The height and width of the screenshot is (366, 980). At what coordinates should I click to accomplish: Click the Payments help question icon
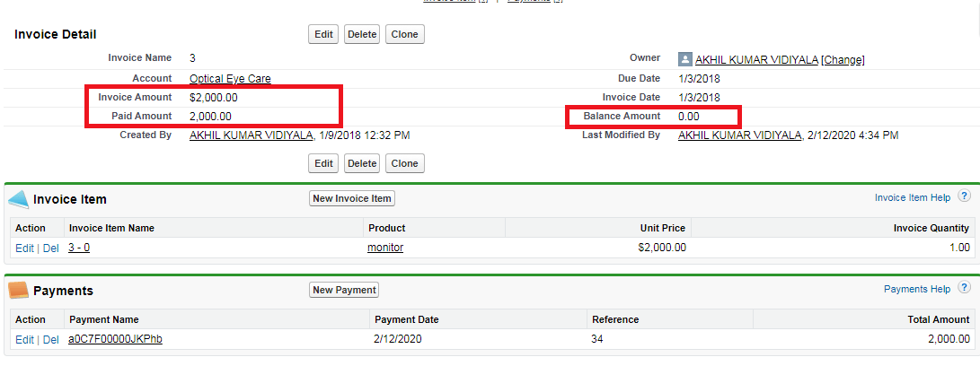(x=965, y=289)
